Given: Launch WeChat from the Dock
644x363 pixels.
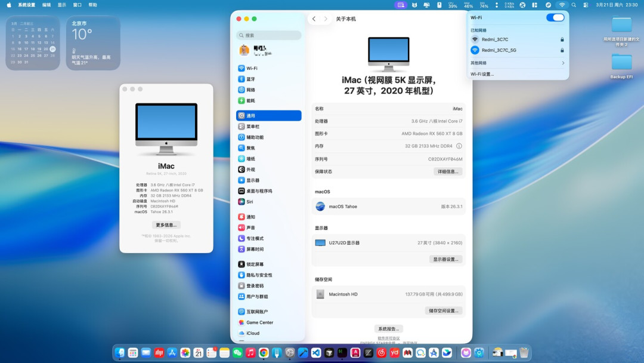Looking at the screenshot, I should [238, 353].
